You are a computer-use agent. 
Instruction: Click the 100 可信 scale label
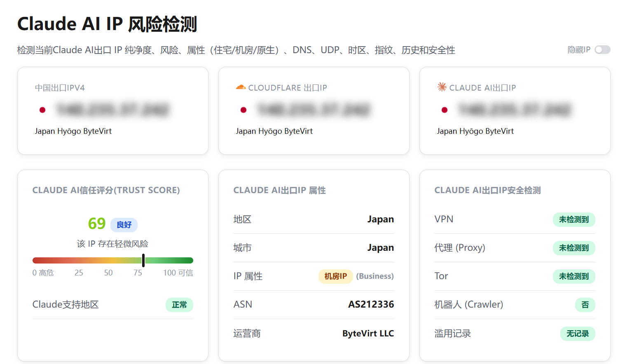tap(178, 273)
